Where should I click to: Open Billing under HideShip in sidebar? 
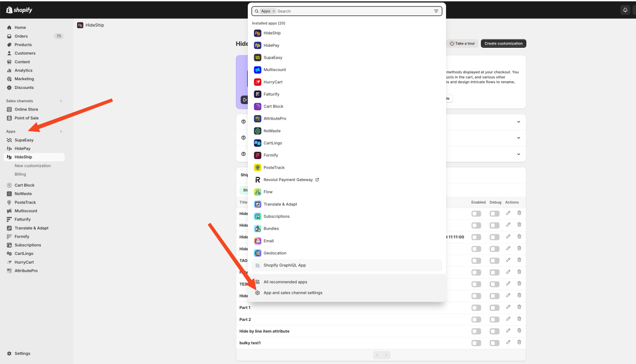point(20,174)
